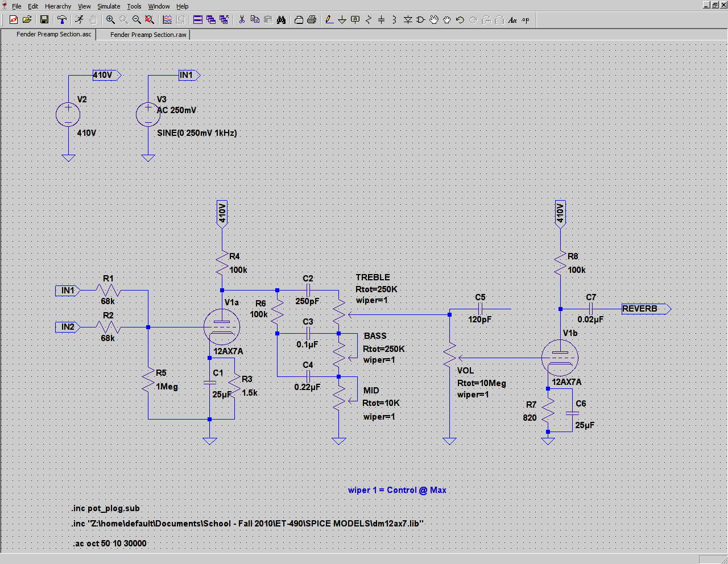Screen dimensions: 728x564
Task: Select the Diode component tool
Action: [x=408, y=20]
